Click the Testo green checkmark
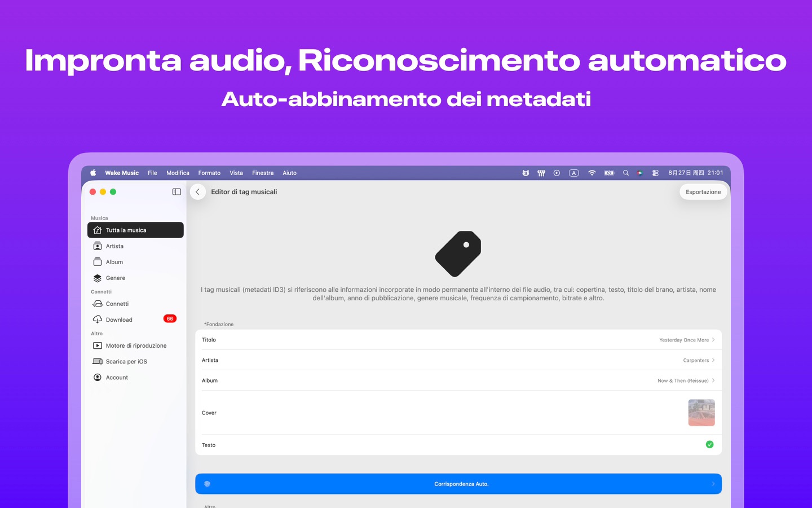Viewport: 812px width, 508px height. point(709,445)
